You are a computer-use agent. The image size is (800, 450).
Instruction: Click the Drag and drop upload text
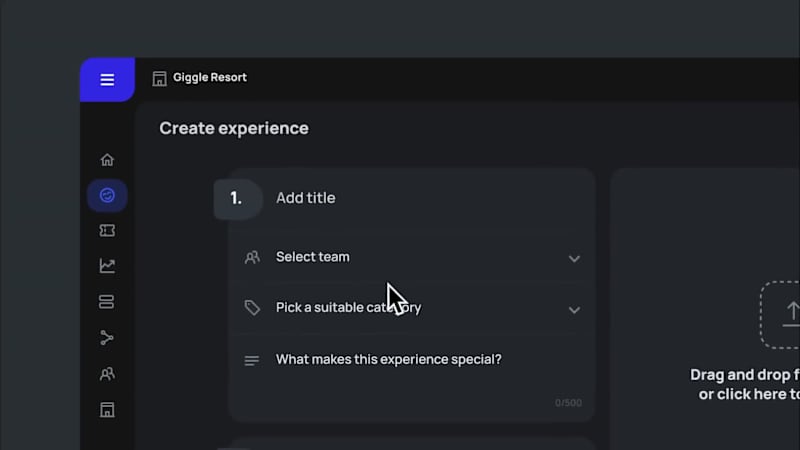tap(745, 384)
